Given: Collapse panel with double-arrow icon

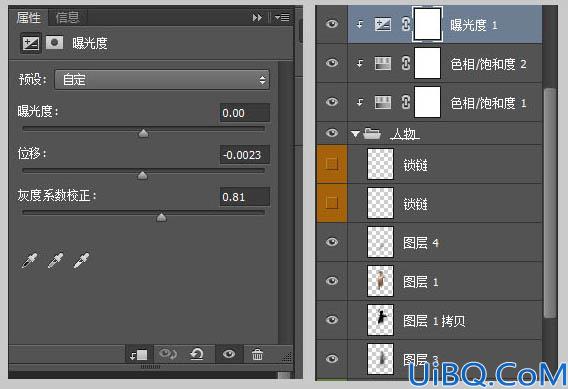Looking at the screenshot, I should 257,17.
